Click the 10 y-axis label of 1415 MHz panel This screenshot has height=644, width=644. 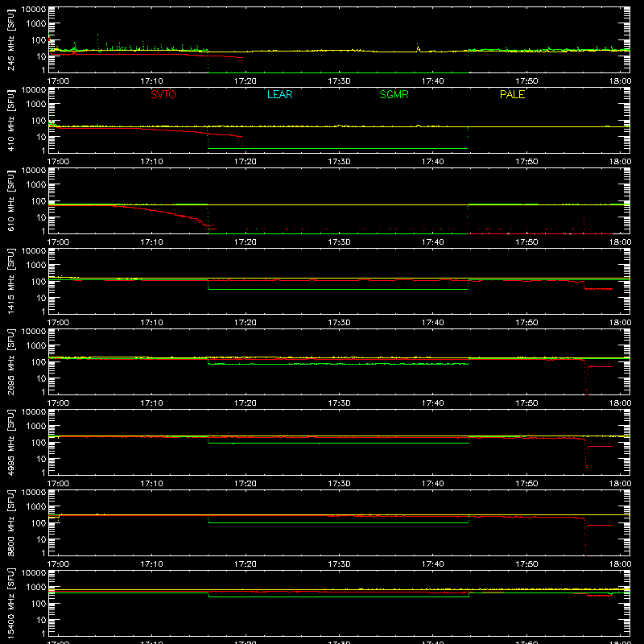pyautogui.click(x=41, y=298)
